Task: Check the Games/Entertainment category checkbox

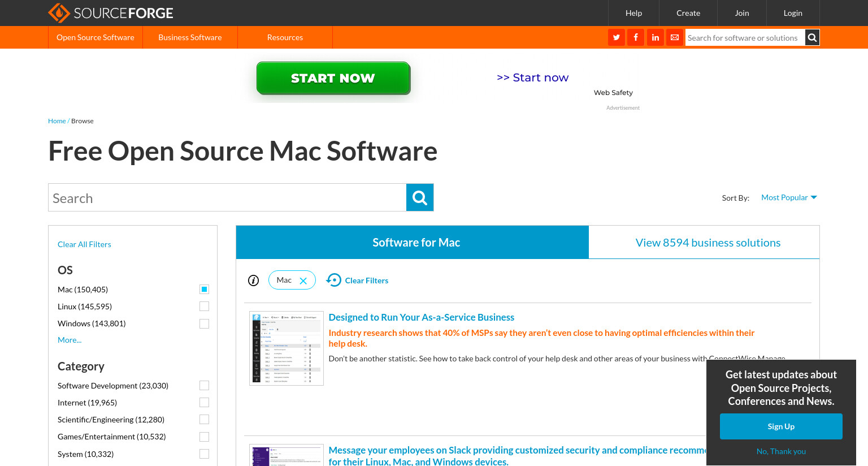Action: (x=205, y=437)
